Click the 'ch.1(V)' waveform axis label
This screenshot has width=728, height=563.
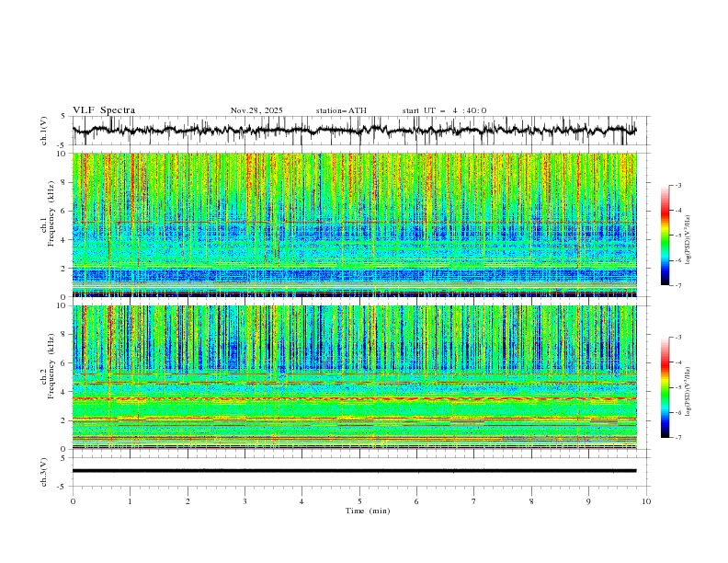[43, 131]
